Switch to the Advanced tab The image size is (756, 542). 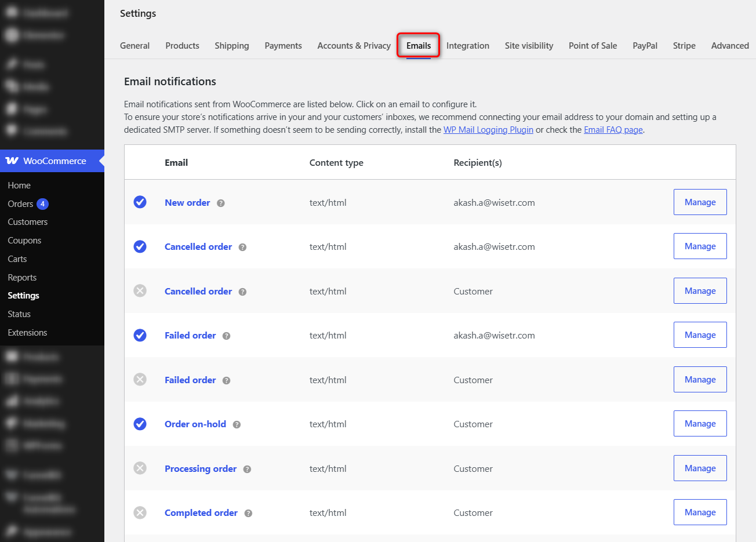[x=730, y=46]
